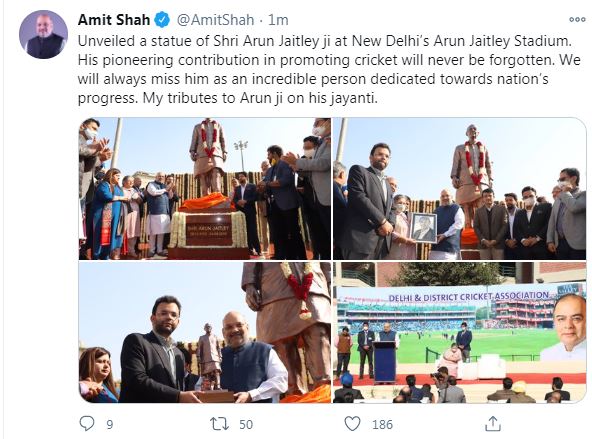Image resolution: width=592 pixels, height=439 pixels.
Task: Open the three-dot more options menu
Action: [x=577, y=20]
